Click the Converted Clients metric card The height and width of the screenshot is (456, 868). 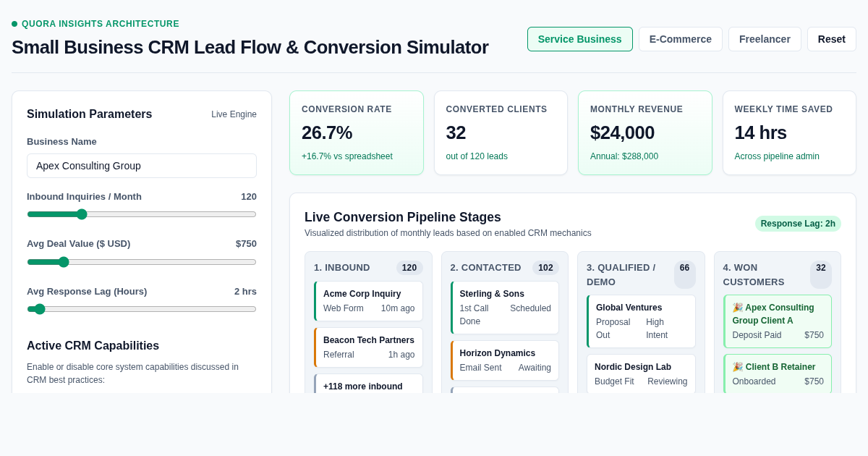coord(501,133)
